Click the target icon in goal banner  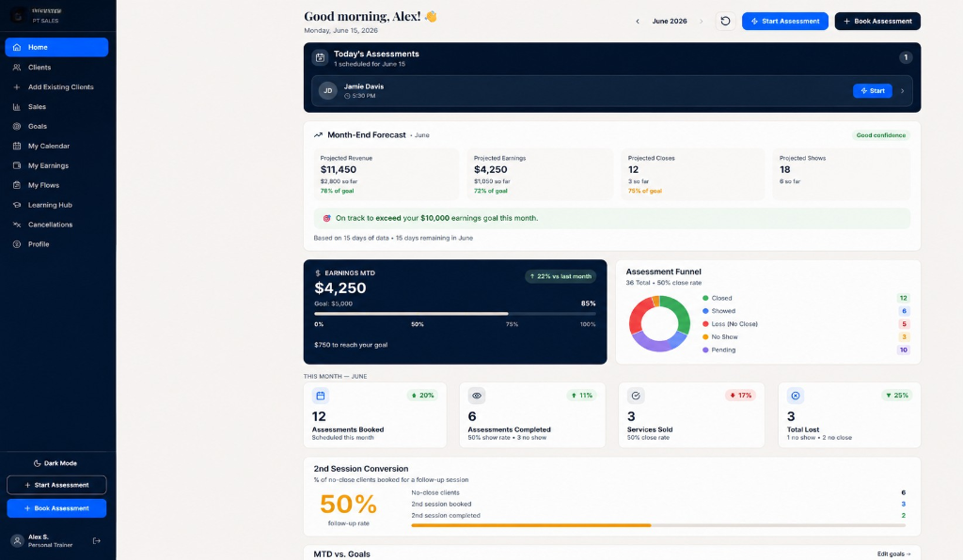pos(326,218)
